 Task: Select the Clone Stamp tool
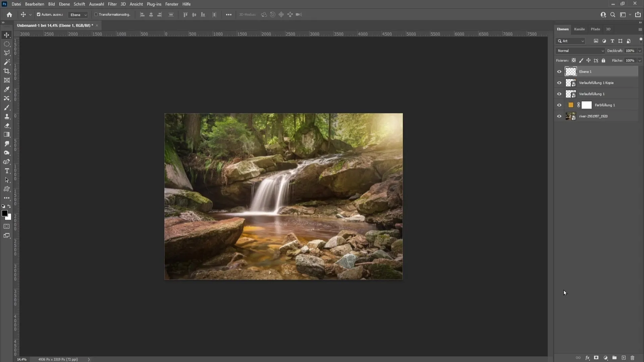[x=7, y=116]
